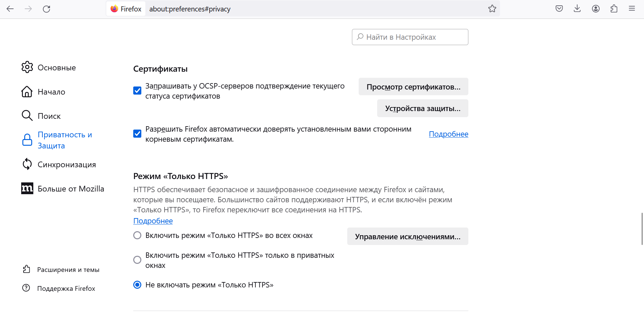The image size is (644, 314).
Task: Select HTTPS-only mode for private windows only
Action: tap(137, 260)
